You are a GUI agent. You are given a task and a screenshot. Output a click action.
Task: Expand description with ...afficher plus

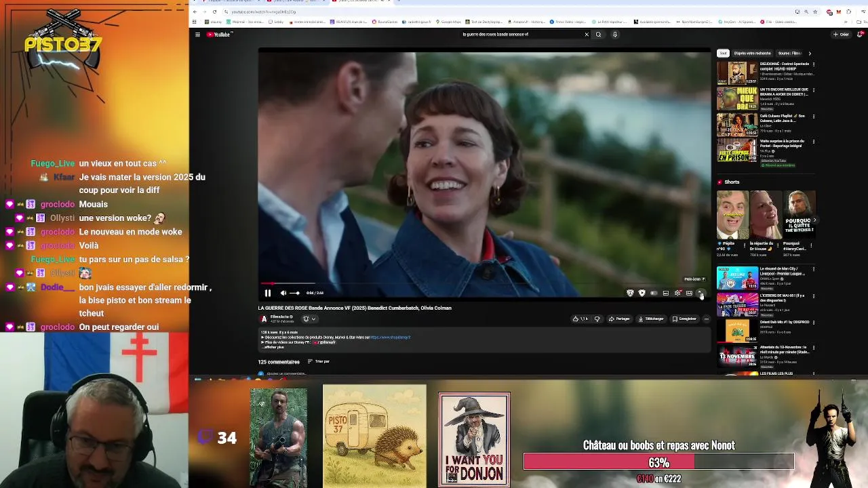pyautogui.click(x=273, y=347)
